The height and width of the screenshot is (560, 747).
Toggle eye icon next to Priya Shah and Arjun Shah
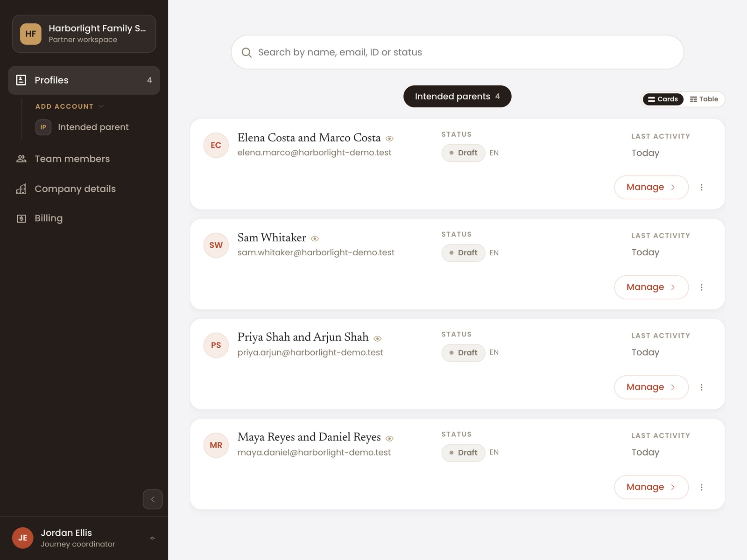pos(378,339)
